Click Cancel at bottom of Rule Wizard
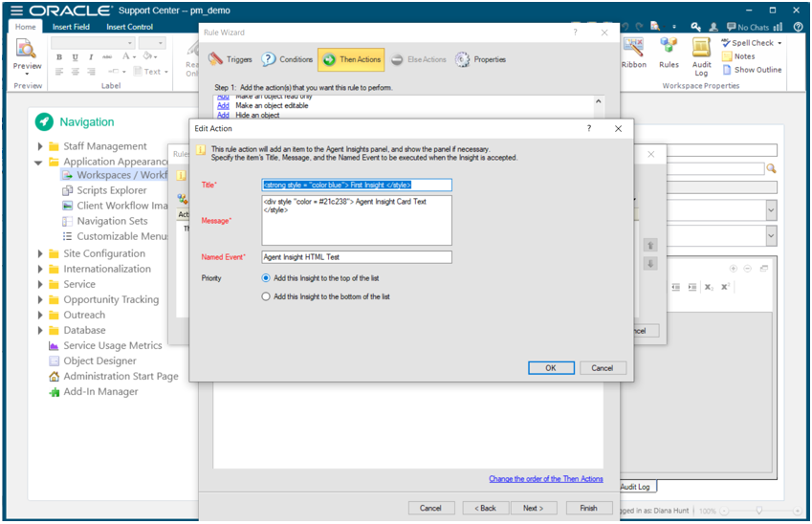The image size is (812, 524). [x=430, y=509]
